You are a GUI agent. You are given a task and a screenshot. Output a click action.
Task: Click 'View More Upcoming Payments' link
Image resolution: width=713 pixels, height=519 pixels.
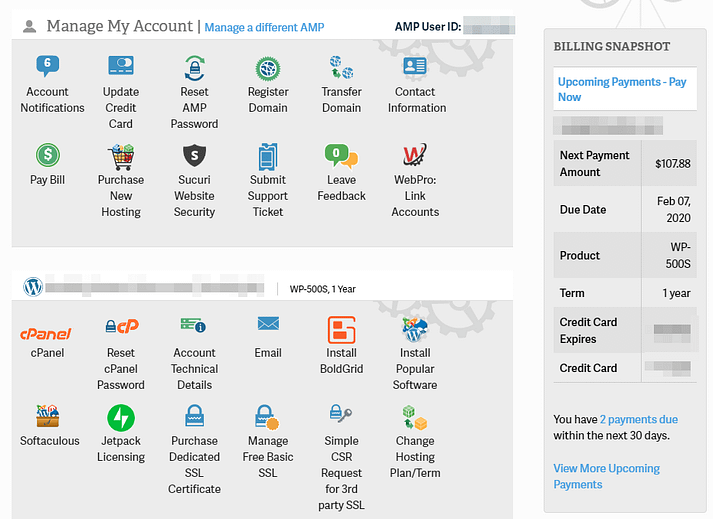(x=606, y=476)
